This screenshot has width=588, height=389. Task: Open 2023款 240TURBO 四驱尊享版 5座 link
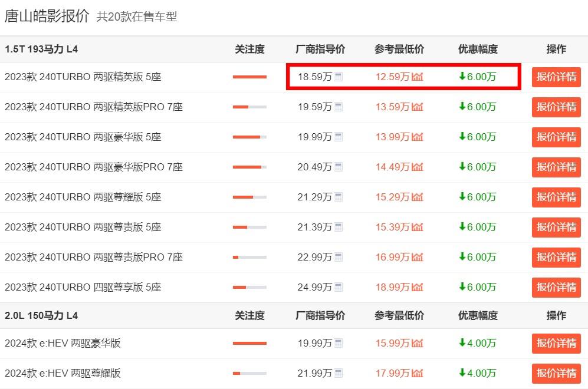click(83, 287)
